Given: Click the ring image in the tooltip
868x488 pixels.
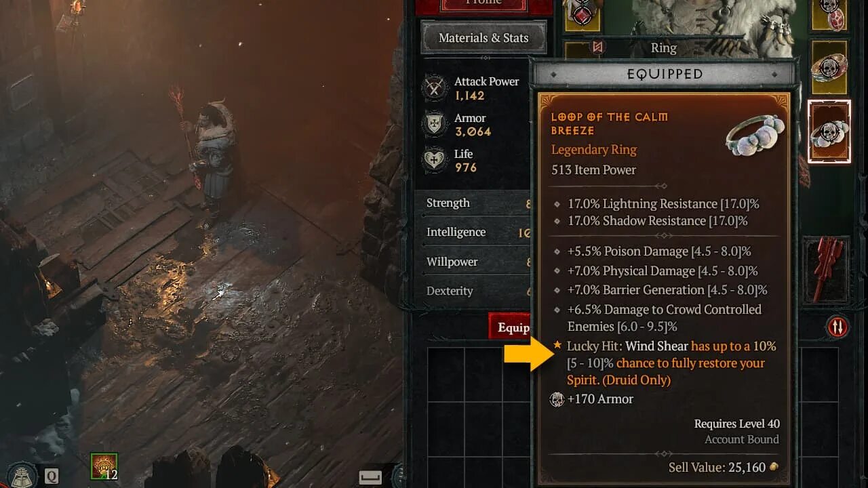Looking at the screenshot, I should coord(754,134).
